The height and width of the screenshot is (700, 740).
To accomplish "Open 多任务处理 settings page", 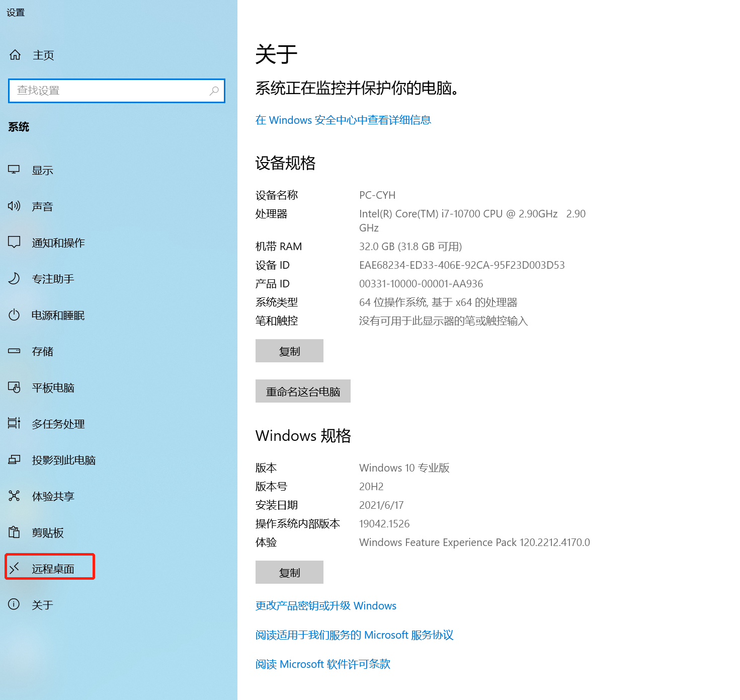I will (58, 424).
